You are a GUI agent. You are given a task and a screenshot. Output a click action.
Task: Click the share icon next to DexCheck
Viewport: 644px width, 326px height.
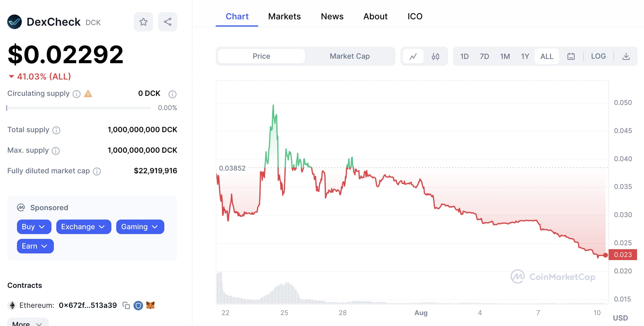tap(168, 22)
